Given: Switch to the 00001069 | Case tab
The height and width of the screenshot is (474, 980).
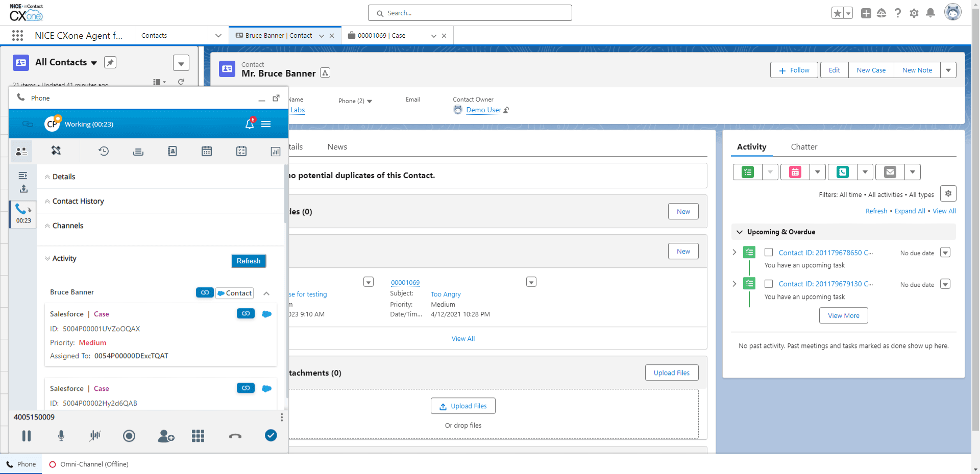Looking at the screenshot, I should pyautogui.click(x=382, y=35).
